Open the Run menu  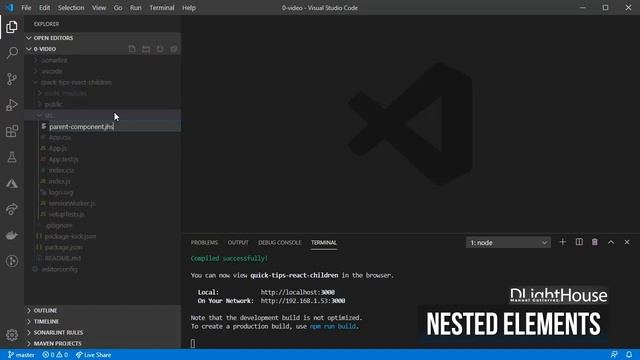point(136,8)
